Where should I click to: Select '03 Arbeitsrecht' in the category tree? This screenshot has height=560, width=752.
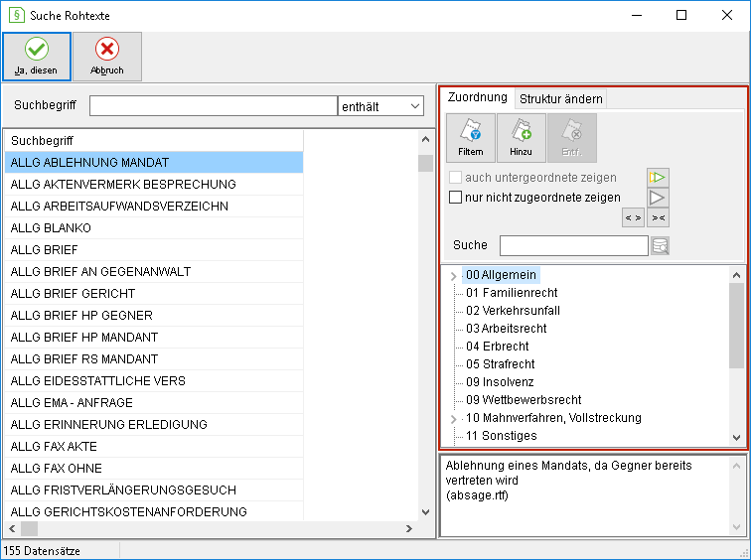click(x=506, y=329)
